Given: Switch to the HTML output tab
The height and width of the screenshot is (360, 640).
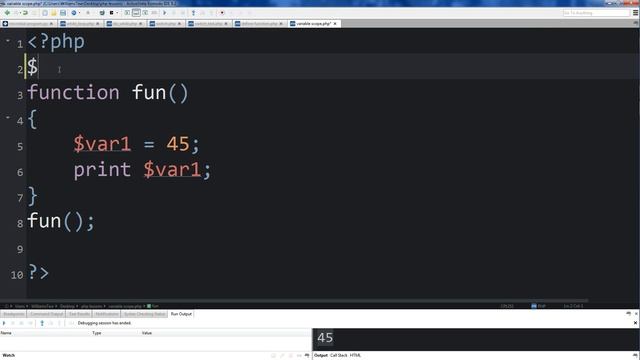Looking at the screenshot, I should pyautogui.click(x=355, y=356).
